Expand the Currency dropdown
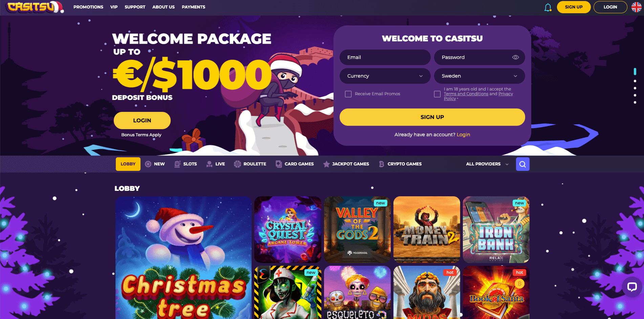644x319 pixels. [x=385, y=76]
